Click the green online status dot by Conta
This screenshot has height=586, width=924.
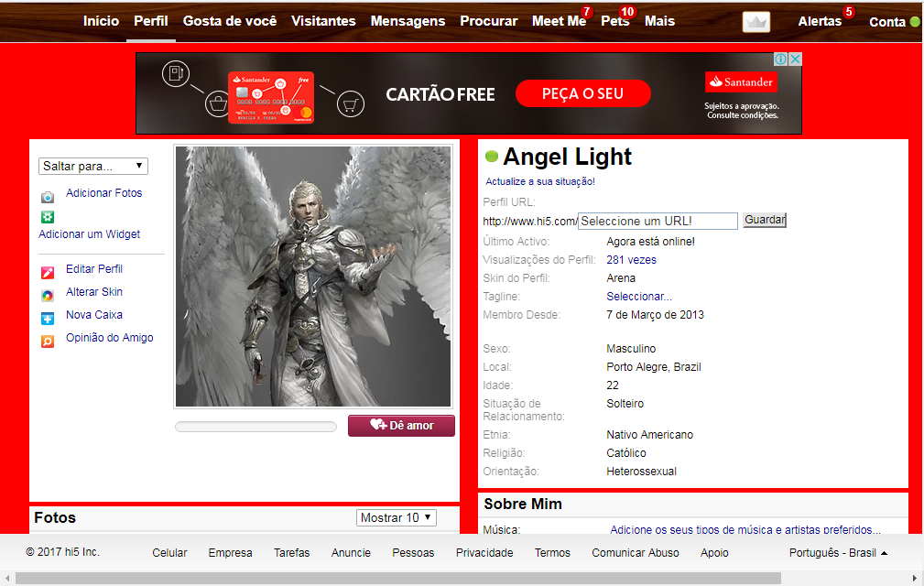pos(915,22)
